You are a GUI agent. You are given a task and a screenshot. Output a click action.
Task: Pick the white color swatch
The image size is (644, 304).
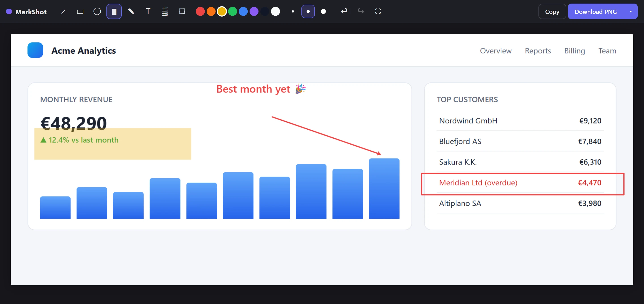click(x=275, y=11)
